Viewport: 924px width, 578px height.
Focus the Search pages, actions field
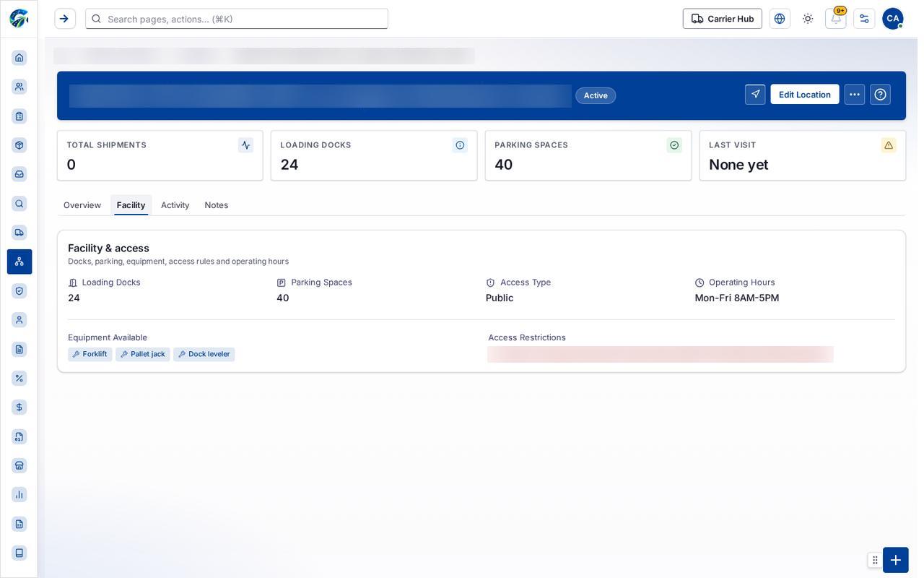(237, 19)
